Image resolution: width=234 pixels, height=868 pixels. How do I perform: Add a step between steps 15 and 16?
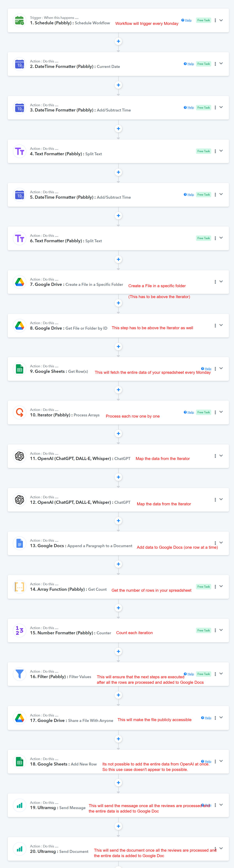118,652
